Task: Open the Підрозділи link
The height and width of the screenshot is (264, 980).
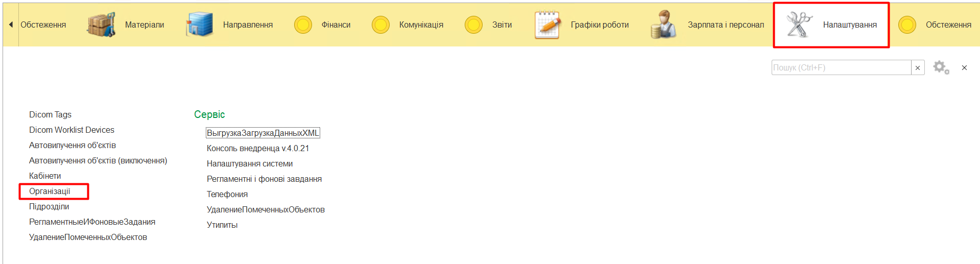Action: [x=49, y=207]
